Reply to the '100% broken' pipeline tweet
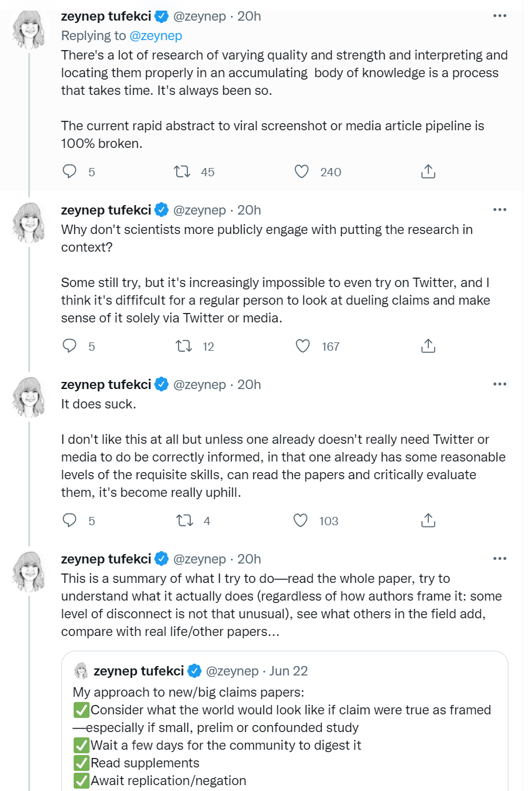Viewport: 532px width, 791px height. click(70, 172)
